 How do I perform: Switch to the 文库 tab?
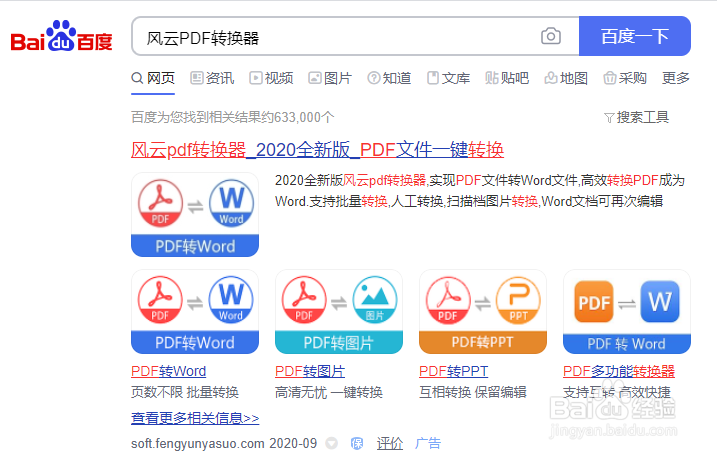point(448,78)
